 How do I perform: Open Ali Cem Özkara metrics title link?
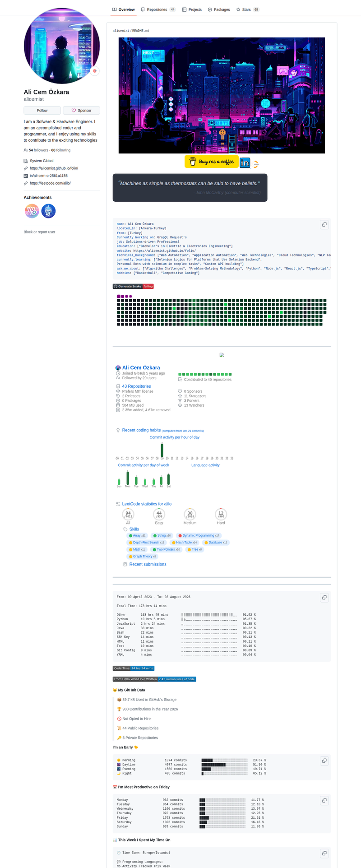(141, 367)
